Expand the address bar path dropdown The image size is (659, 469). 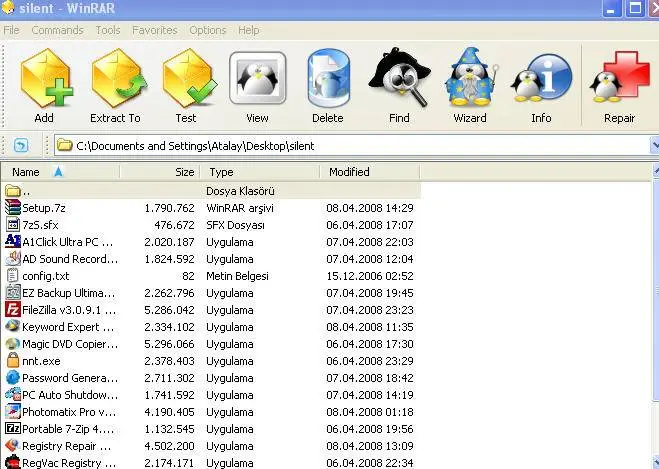[x=654, y=145]
